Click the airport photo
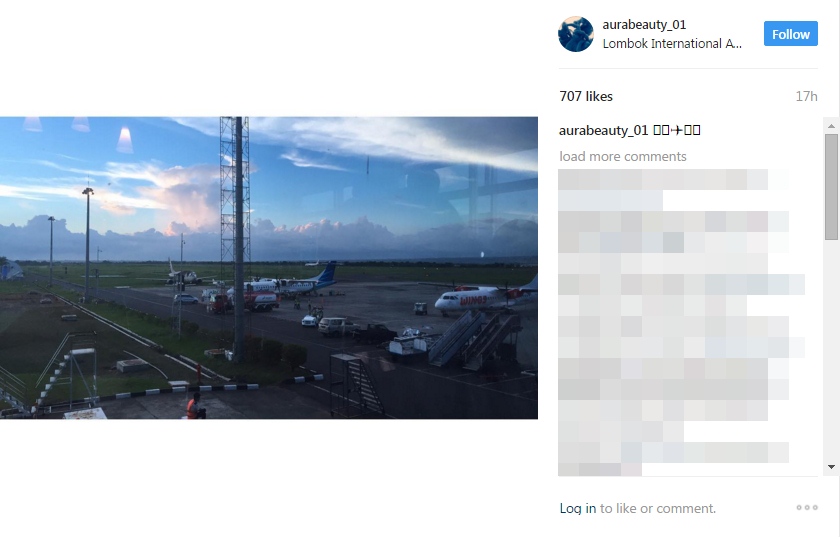 269,268
